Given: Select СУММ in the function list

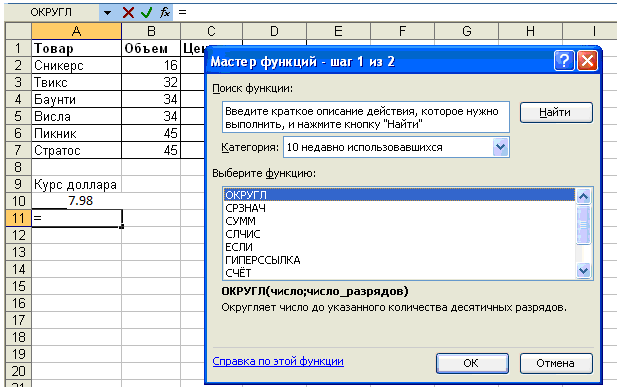Looking at the screenshot, I should pos(399,221).
